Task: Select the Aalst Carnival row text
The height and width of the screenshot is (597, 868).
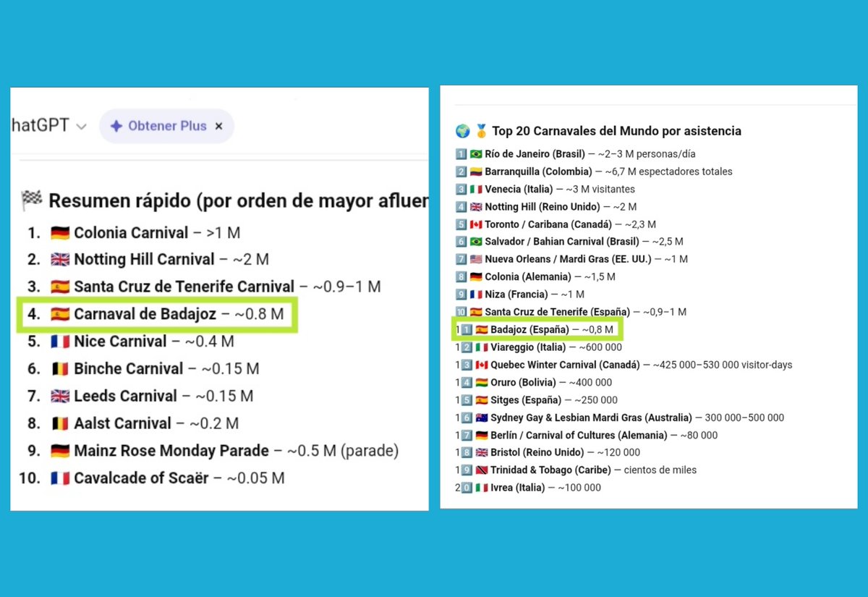Action: point(156,423)
